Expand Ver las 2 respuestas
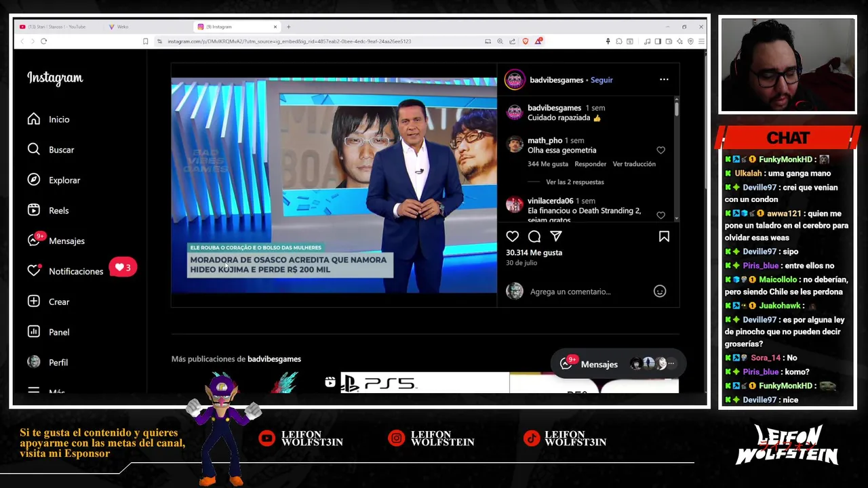The height and width of the screenshot is (488, 868). click(575, 182)
